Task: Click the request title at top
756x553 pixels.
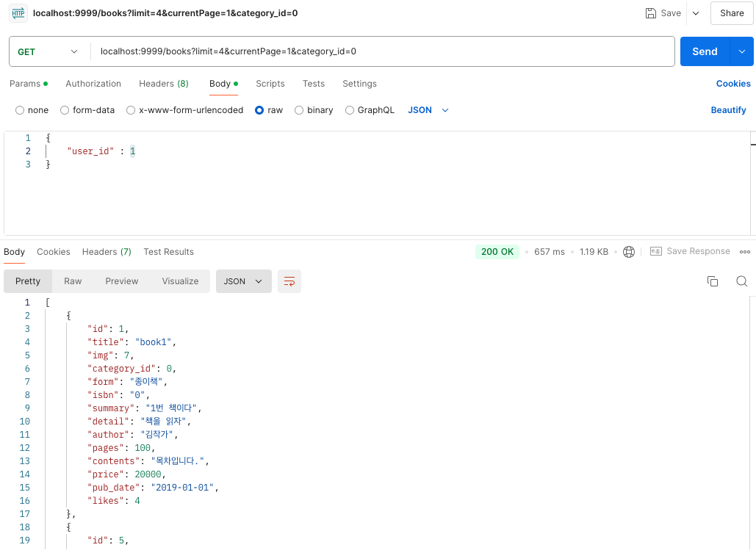Action: click(165, 13)
